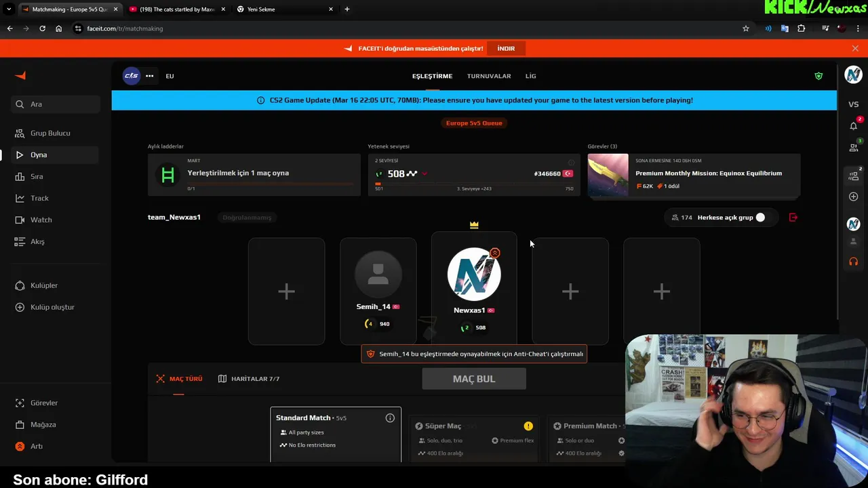Dismiss the orange download banner

(x=855, y=48)
